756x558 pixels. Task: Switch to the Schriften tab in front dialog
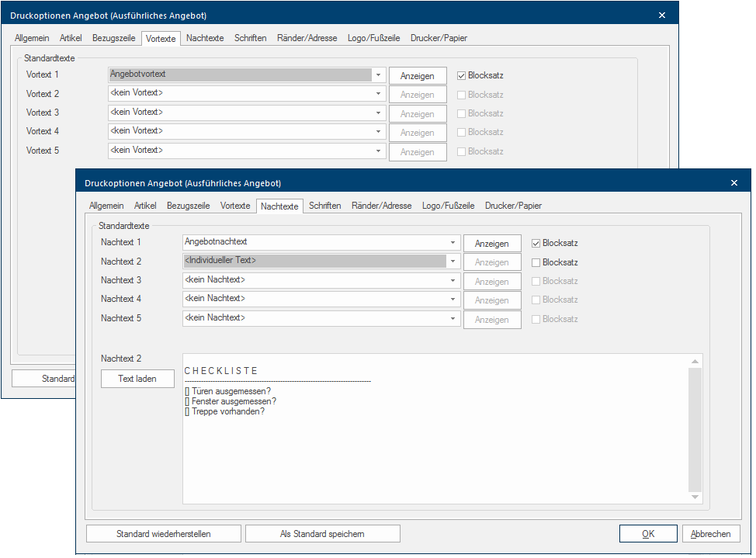(x=324, y=206)
